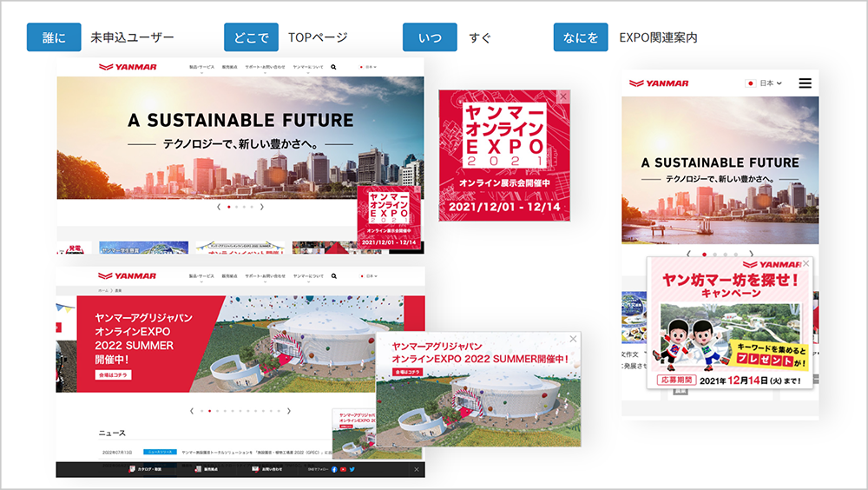Go to the next slide on the mobile carousel
868x490 pixels.
point(751,254)
